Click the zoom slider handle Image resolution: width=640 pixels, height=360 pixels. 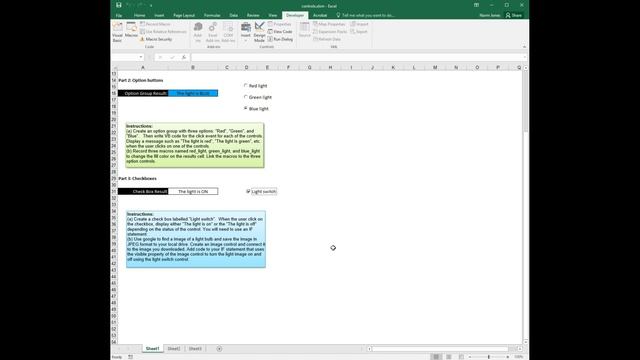point(489,357)
